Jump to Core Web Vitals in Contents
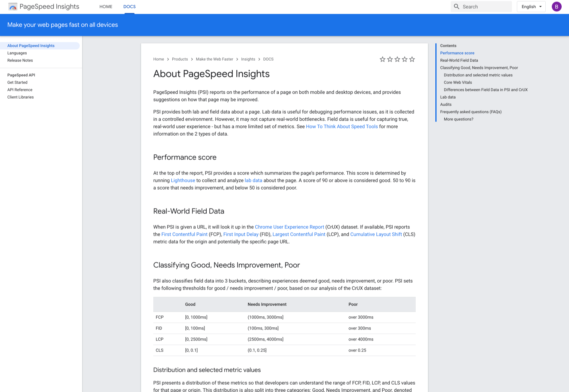 coord(458,82)
